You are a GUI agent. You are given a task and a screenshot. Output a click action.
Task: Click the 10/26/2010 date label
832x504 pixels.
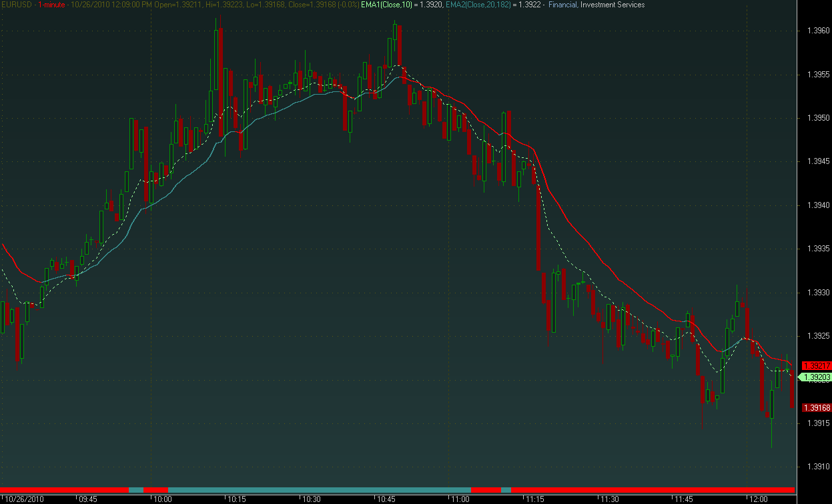25,499
